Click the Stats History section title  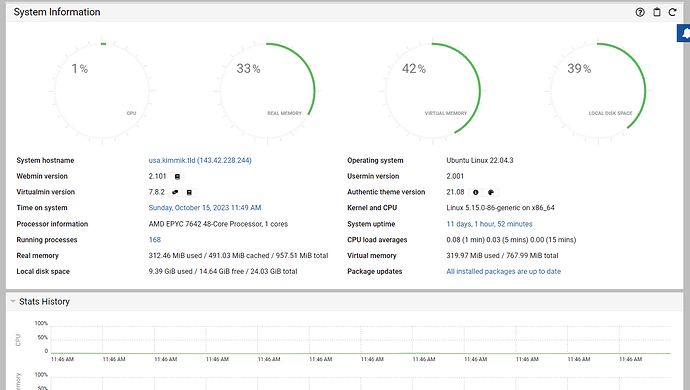click(44, 302)
